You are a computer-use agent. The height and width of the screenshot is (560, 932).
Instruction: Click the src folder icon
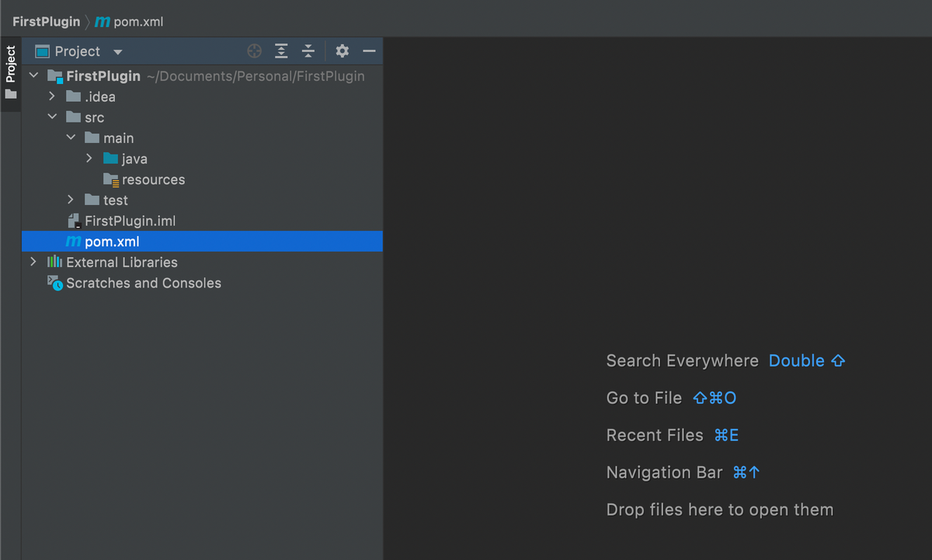coord(74,117)
